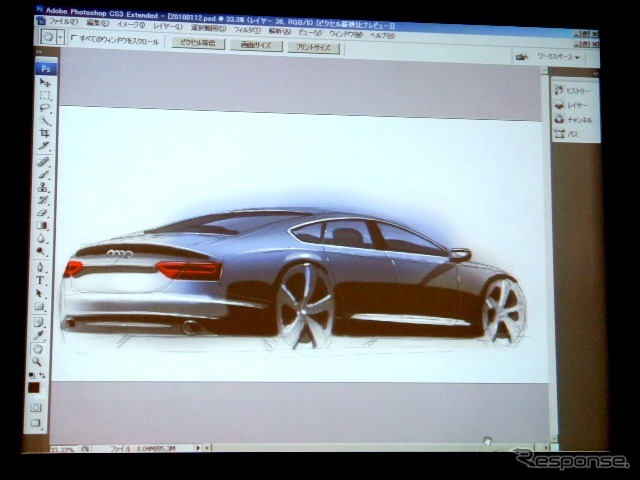
Task: Select the Dodge tool
Action: pos(40,251)
